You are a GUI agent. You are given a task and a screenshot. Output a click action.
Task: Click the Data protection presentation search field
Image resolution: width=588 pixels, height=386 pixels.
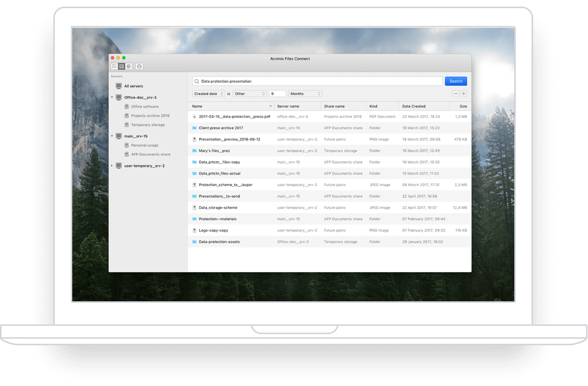pos(317,81)
